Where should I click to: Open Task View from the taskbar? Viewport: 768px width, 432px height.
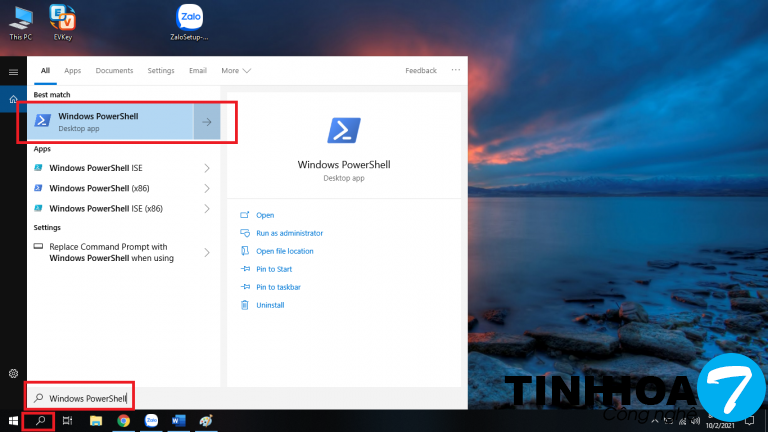click(68, 421)
